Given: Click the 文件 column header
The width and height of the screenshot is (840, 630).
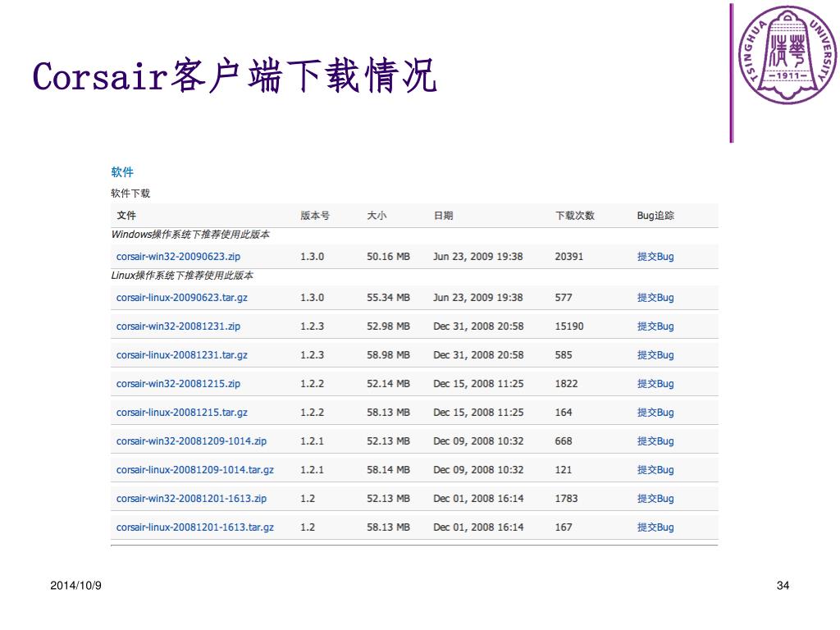Looking at the screenshot, I should (x=126, y=216).
